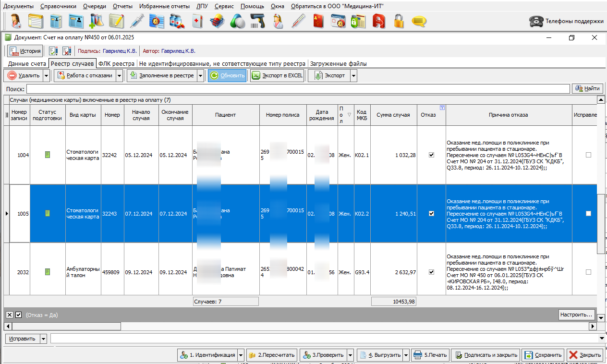Expand the Заполнение в реестре dropdown arrow
607x364 pixels.
(x=200, y=75)
